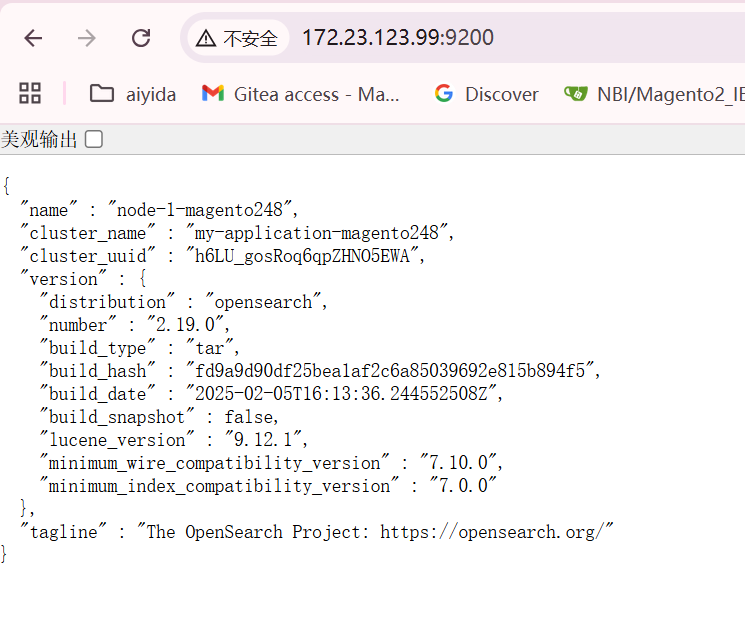Click the cluster_name value my-application-magento248

(x=317, y=233)
